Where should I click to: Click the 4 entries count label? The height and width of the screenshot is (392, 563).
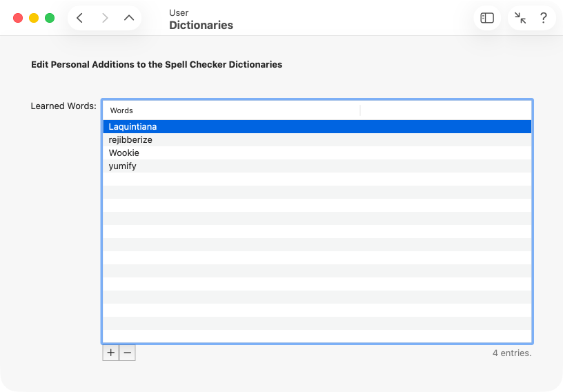[x=511, y=353]
